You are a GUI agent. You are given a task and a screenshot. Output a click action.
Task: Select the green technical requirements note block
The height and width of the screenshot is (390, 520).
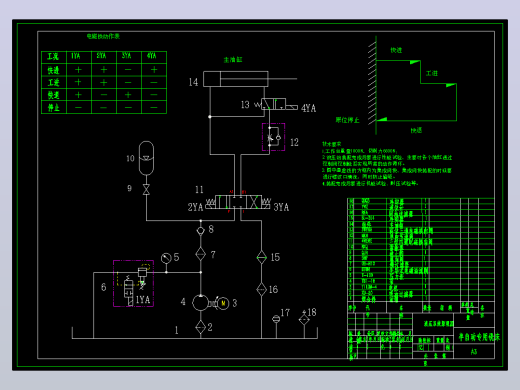(x=387, y=164)
